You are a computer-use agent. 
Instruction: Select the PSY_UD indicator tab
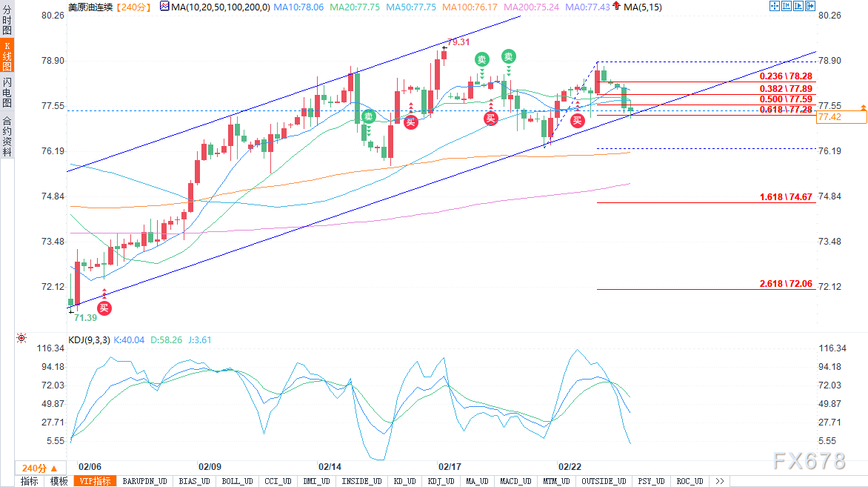point(651,481)
